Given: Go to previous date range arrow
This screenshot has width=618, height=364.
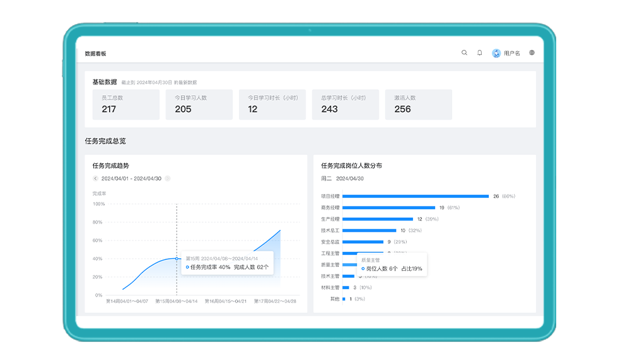Looking at the screenshot, I should pyautogui.click(x=95, y=179).
